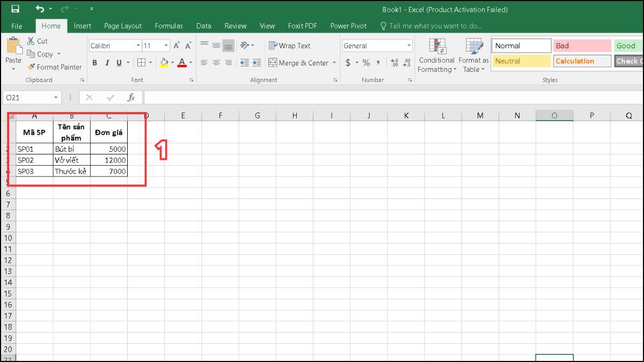Open the Number Format dropdown showing General

(x=408, y=46)
